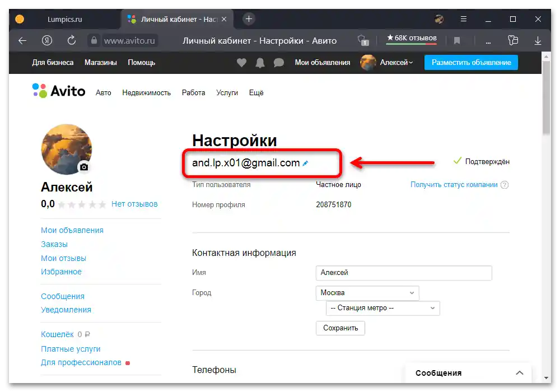
Task: Click the Частное лицо value
Action: 339,185
